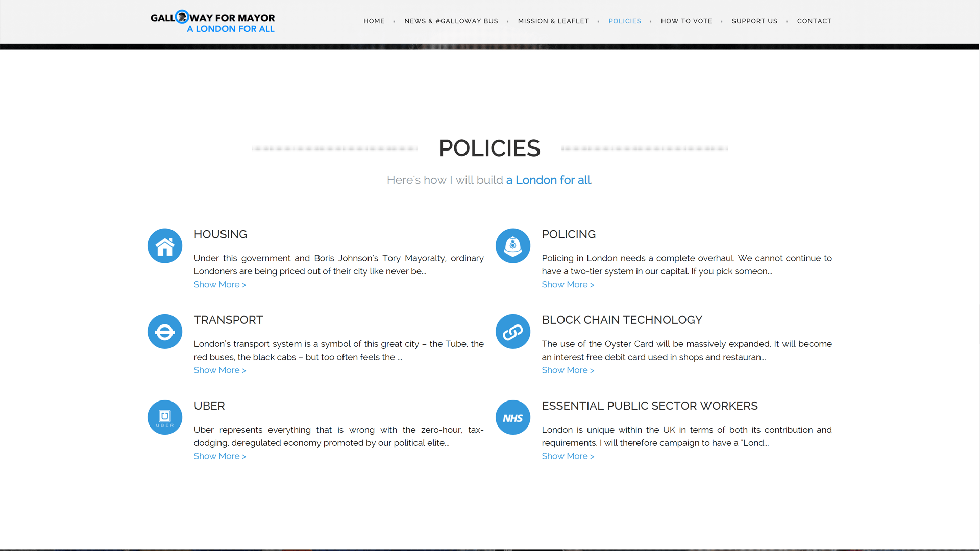Expand Housing policy with Show More
The image size is (980, 551).
tap(219, 285)
